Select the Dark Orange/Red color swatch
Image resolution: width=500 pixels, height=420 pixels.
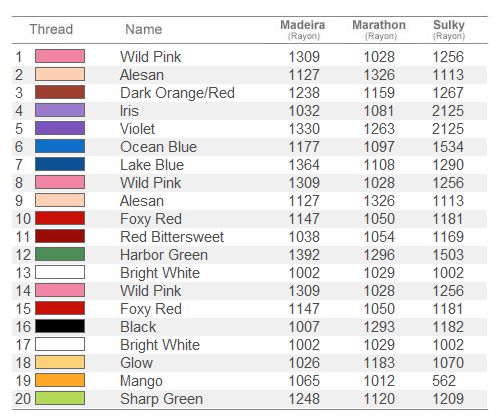pyautogui.click(x=60, y=92)
